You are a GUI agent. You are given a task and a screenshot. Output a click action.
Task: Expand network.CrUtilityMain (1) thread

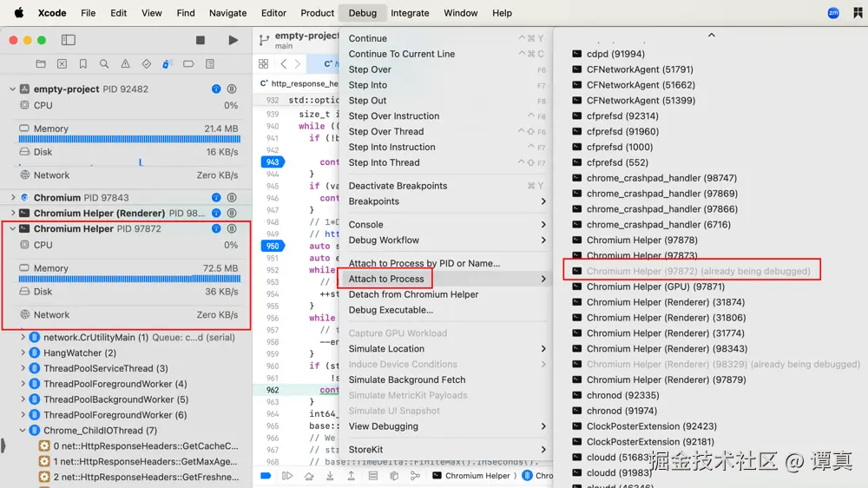23,337
